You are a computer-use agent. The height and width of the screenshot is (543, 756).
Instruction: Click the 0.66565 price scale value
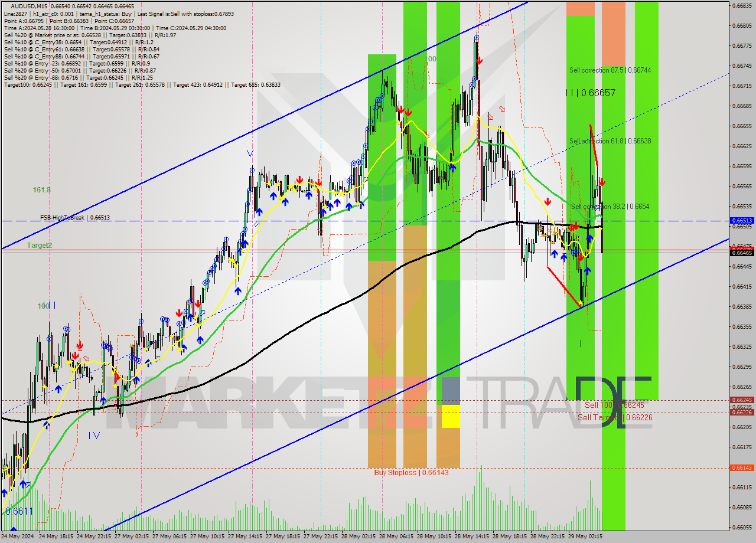tap(742, 187)
